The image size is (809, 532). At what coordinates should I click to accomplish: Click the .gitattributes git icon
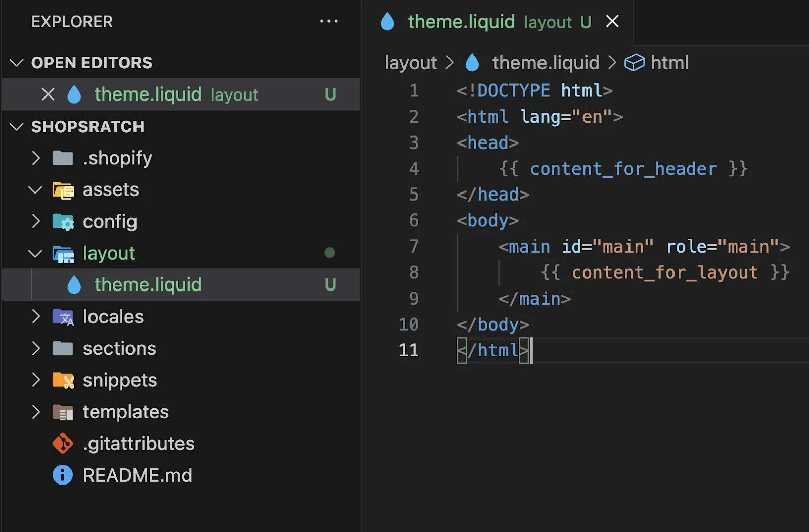[63, 444]
